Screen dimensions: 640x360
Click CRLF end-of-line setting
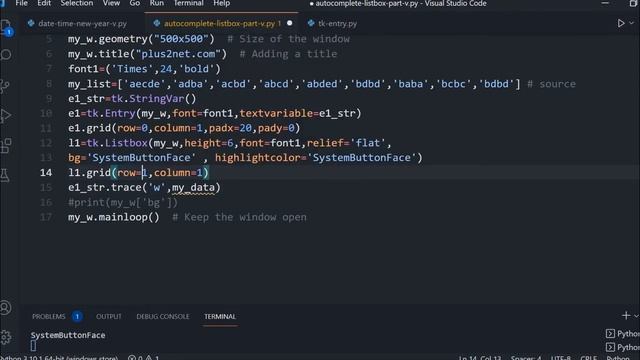589,358
